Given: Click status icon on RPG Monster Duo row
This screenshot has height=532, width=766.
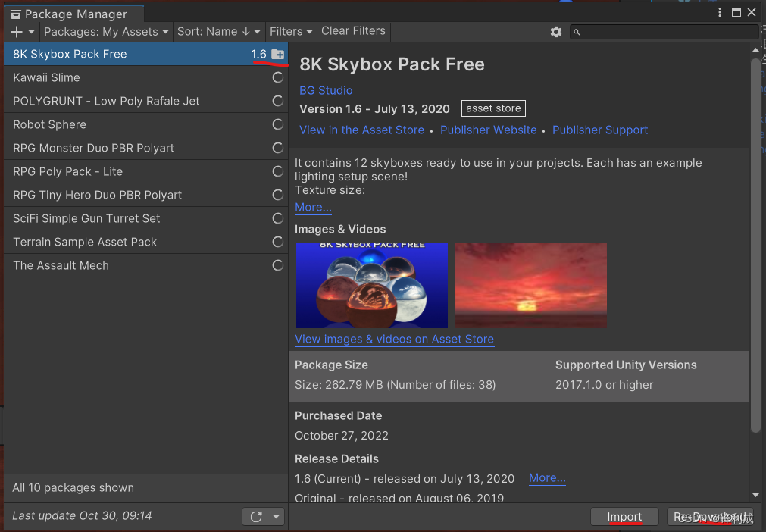Looking at the screenshot, I should pyautogui.click(x=277, y=148).
